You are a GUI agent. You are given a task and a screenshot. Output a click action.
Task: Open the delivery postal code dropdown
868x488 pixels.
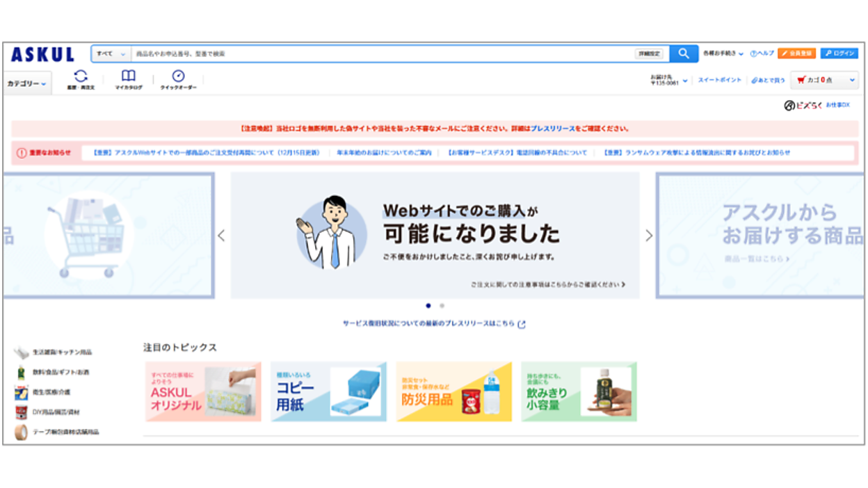(669, 80)
